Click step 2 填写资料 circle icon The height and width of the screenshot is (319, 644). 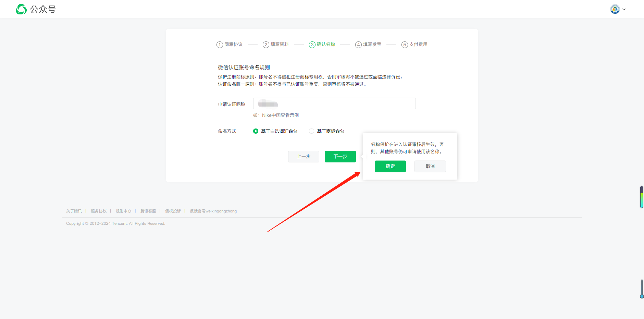pos(266,45)
